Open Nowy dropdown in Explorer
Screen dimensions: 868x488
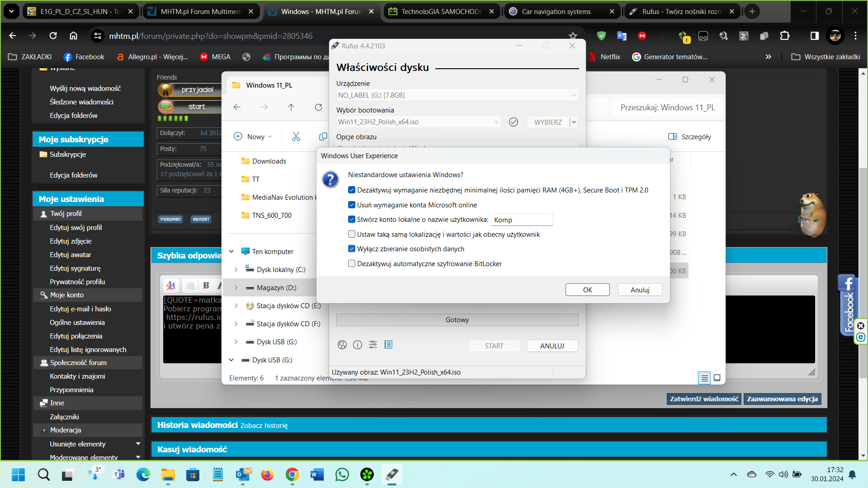(253, 136)
